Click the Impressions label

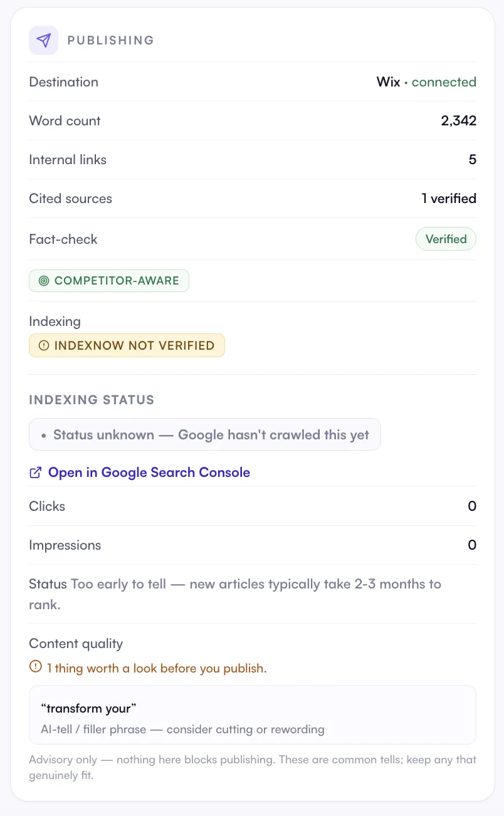point(65,545)
